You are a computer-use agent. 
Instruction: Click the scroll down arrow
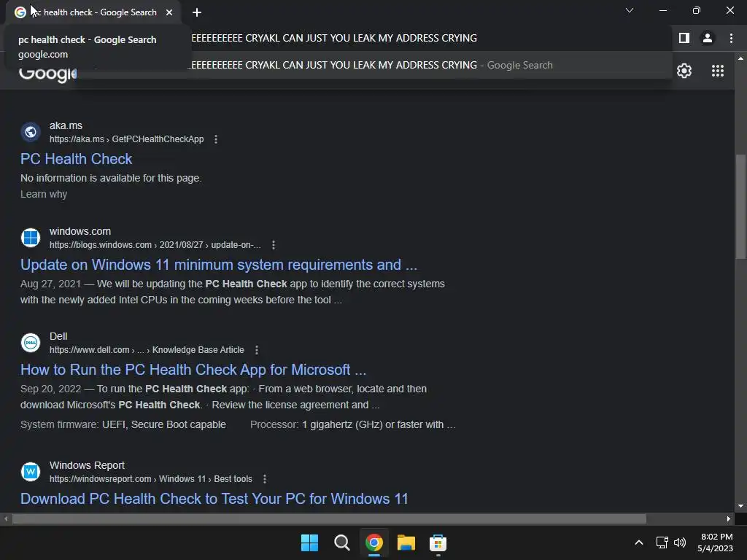[740, 506]
